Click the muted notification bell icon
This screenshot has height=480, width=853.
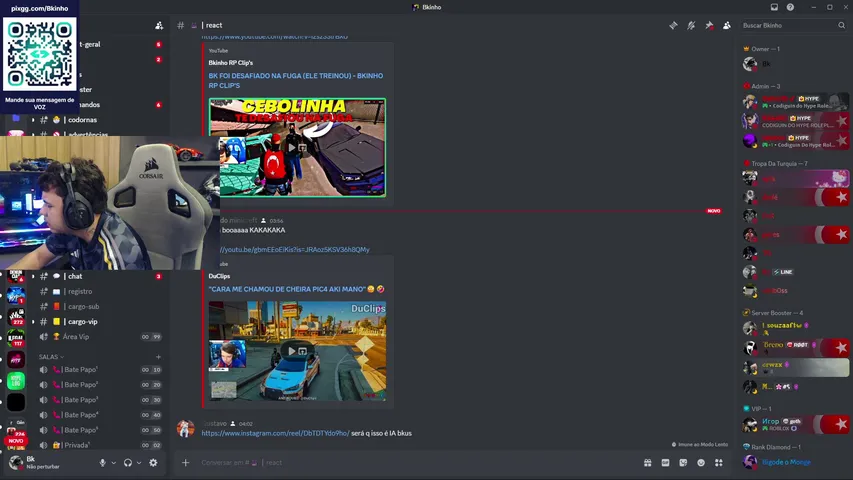point(691,26)
